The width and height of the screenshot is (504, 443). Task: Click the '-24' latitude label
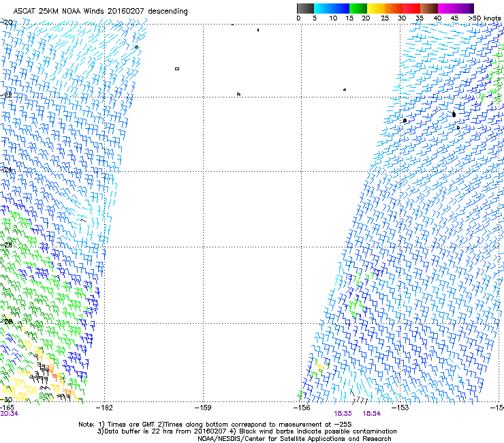(x=7, y=169)
